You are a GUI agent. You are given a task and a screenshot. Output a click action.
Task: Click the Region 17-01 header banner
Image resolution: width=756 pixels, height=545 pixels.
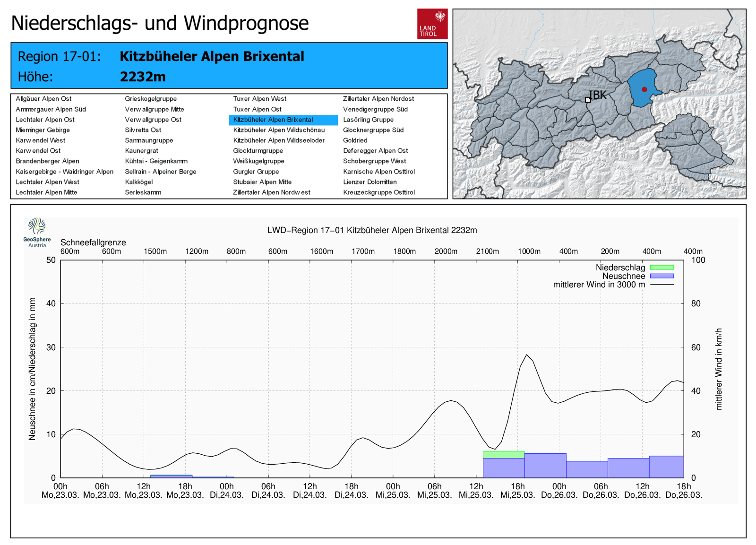click(x=229, y=66)
